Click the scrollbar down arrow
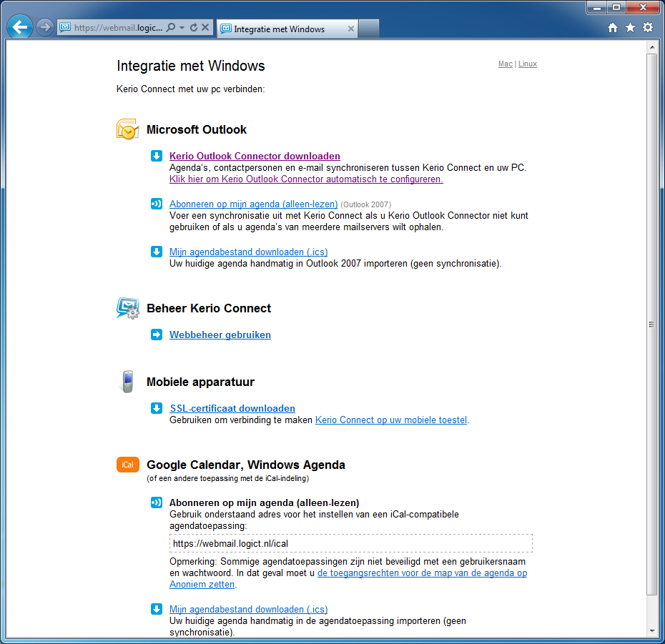The image size is (665, 644). point(651,631)
